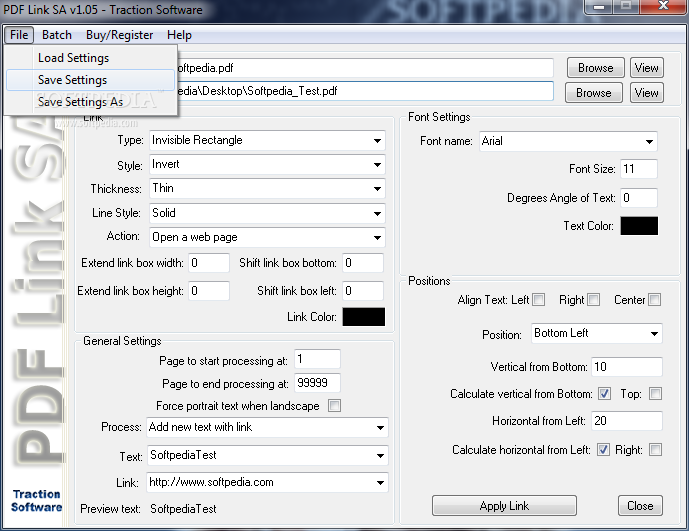Screen dimensions: 689x531
Task: Minimize the PDF Link SA window
Action: tap(598, 6)
